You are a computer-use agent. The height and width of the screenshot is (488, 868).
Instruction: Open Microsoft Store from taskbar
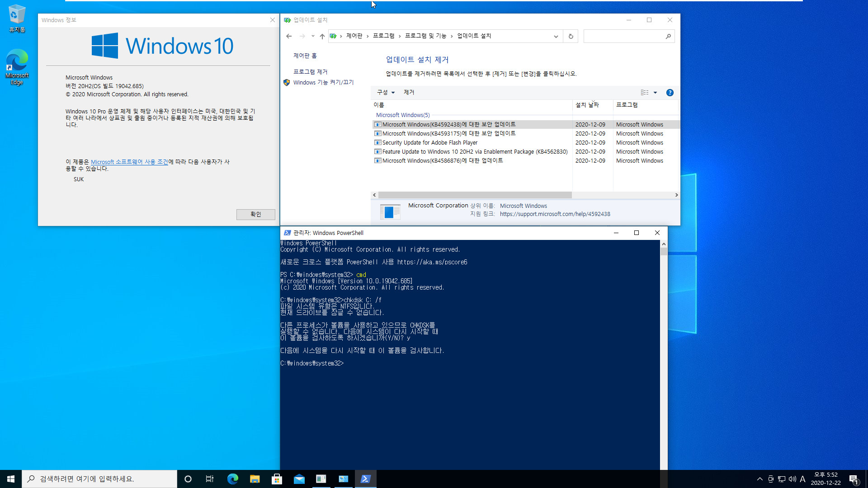pyautogui.click(x=277, y=479)
